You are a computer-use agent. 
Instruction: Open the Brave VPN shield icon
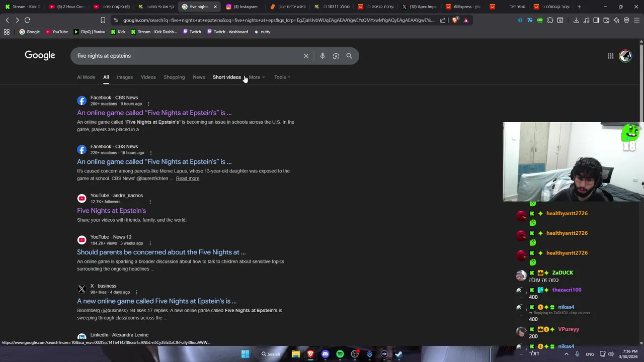(x=626, y=20)
